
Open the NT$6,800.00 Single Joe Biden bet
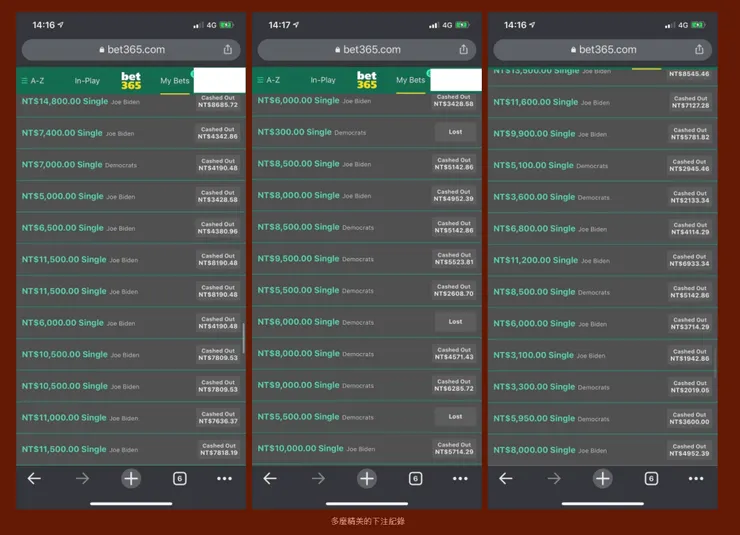[603, 228]
